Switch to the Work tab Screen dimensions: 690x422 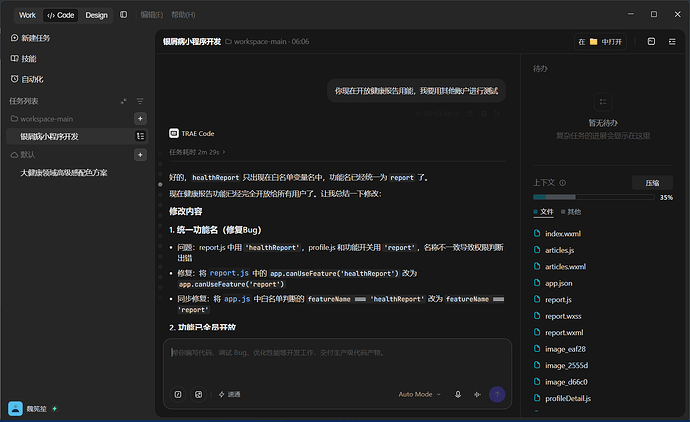[27, 15]
